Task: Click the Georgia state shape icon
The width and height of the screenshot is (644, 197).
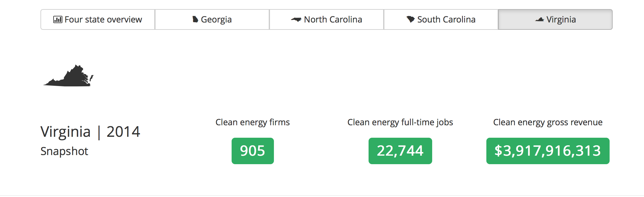Action: 195,20
